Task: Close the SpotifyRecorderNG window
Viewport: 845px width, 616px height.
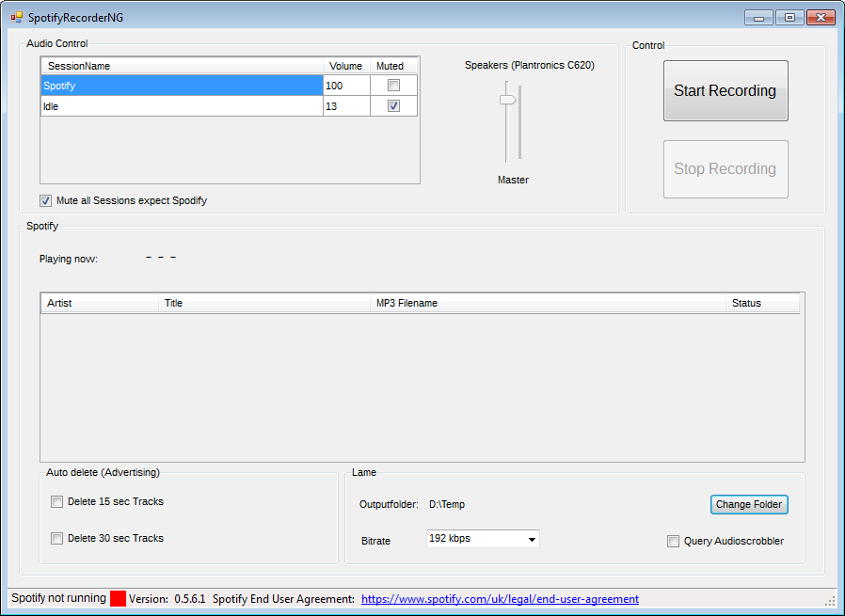Action: tap(821, 18)
